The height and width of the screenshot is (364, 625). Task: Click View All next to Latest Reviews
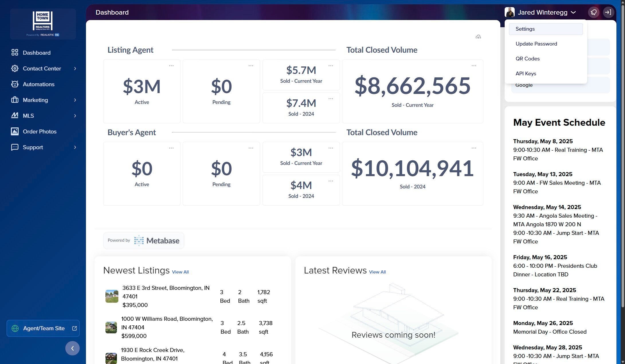point(377,272)
